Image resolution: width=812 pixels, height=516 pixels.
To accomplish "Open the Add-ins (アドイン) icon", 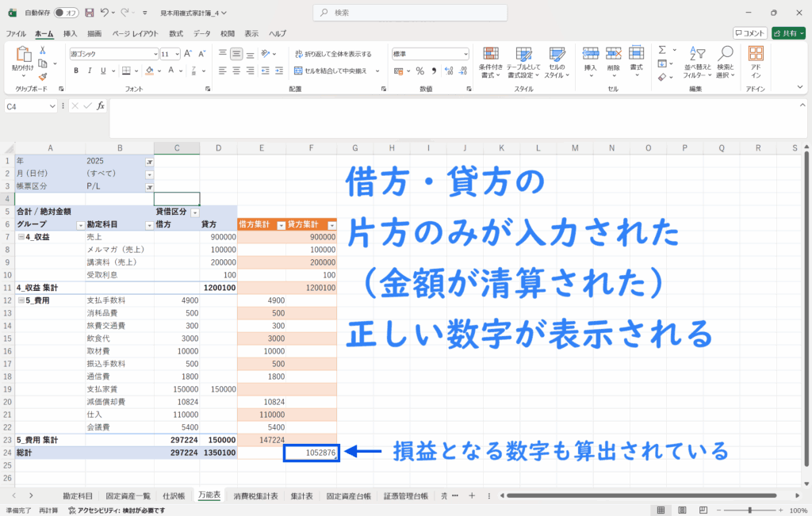I will (756, 61).
